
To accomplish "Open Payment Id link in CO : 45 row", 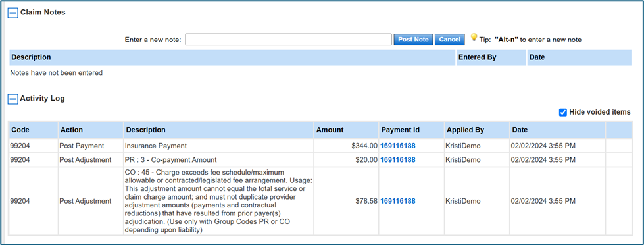I will pos(397,201).
